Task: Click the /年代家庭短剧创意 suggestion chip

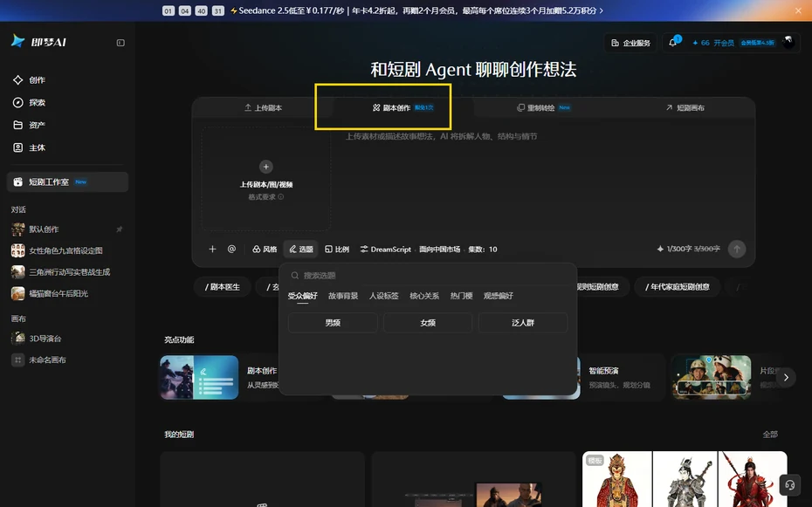Action: (678, 286)
